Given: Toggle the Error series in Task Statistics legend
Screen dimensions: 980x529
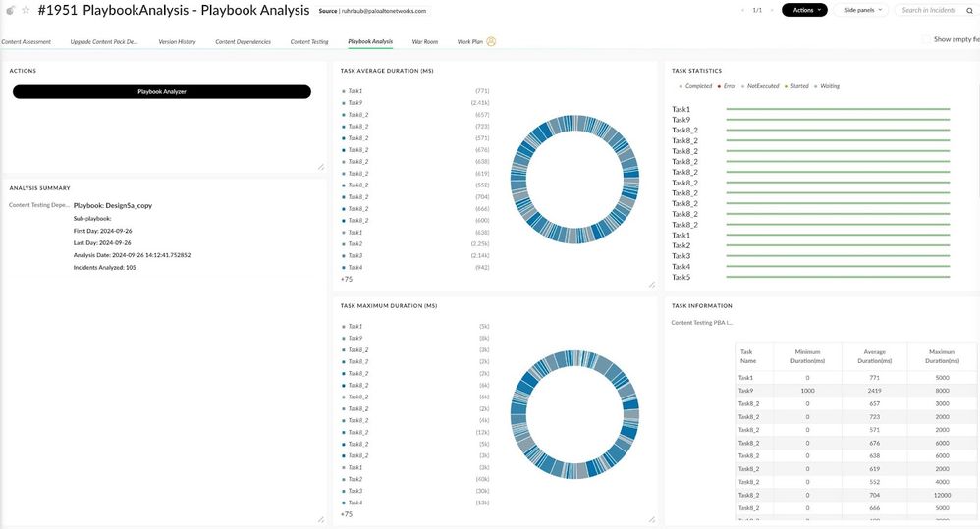Looking at the screenshot, I should click(727, 86).
